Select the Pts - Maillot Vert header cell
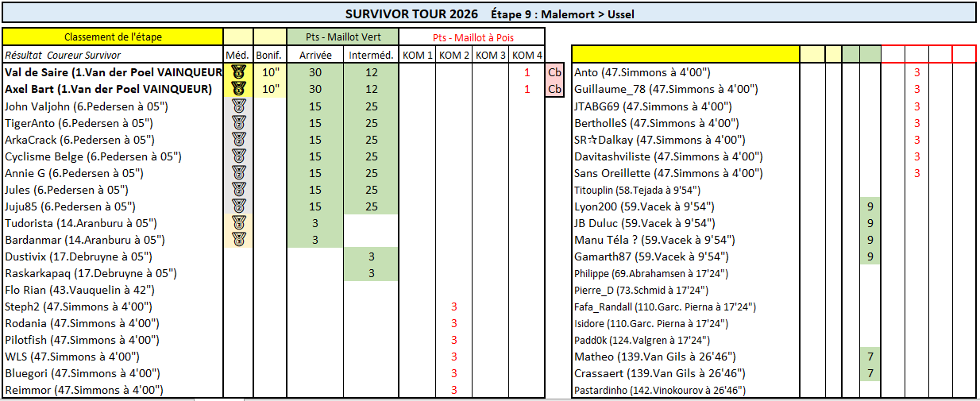This screenshot has width=980, height=401. click(x=343, y=37)
